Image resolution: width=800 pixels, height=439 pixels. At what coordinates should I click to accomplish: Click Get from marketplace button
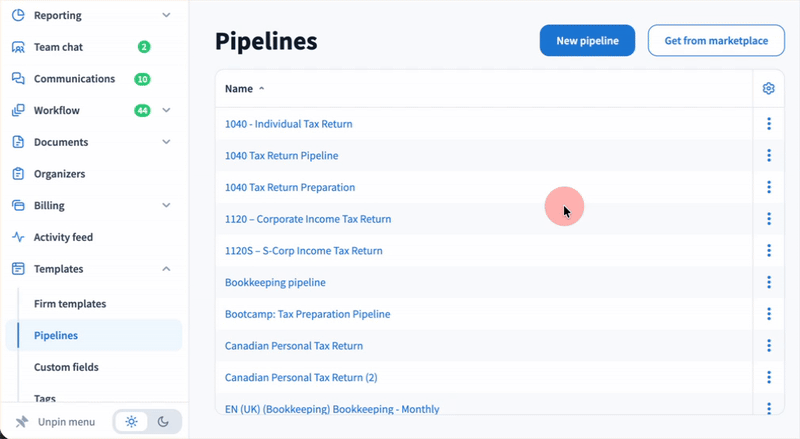pyautogui.click(x=716, y=41)
